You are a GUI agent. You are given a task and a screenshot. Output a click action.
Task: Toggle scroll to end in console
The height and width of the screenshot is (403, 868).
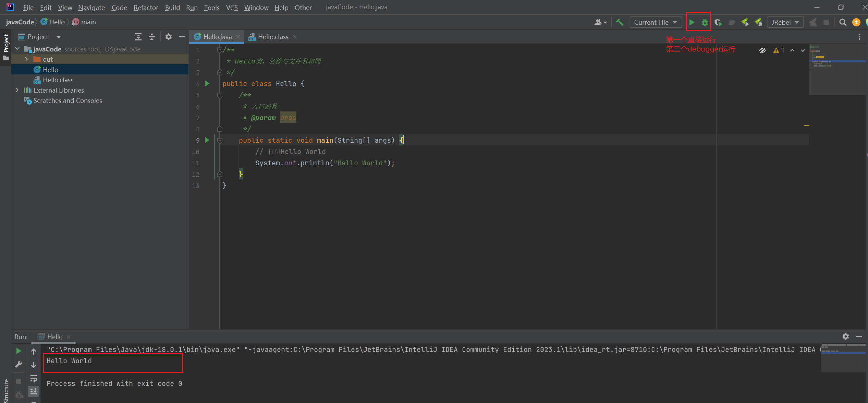(34, 391)
